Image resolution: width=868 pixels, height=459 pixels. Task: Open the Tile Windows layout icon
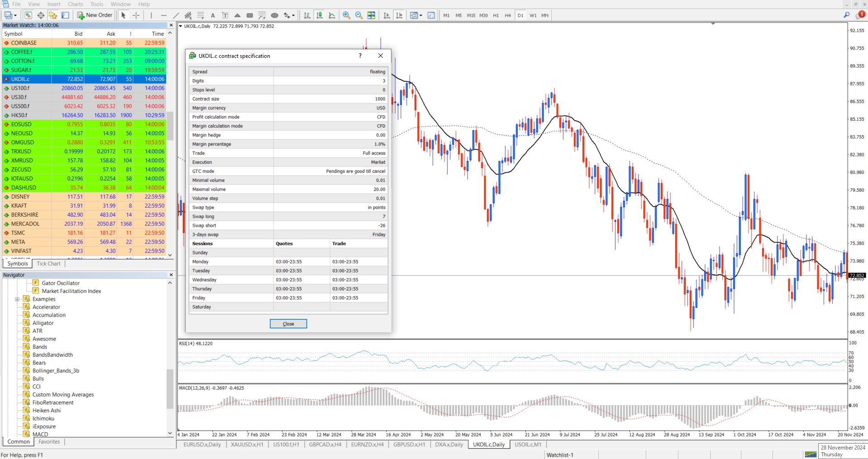(371, 15)
